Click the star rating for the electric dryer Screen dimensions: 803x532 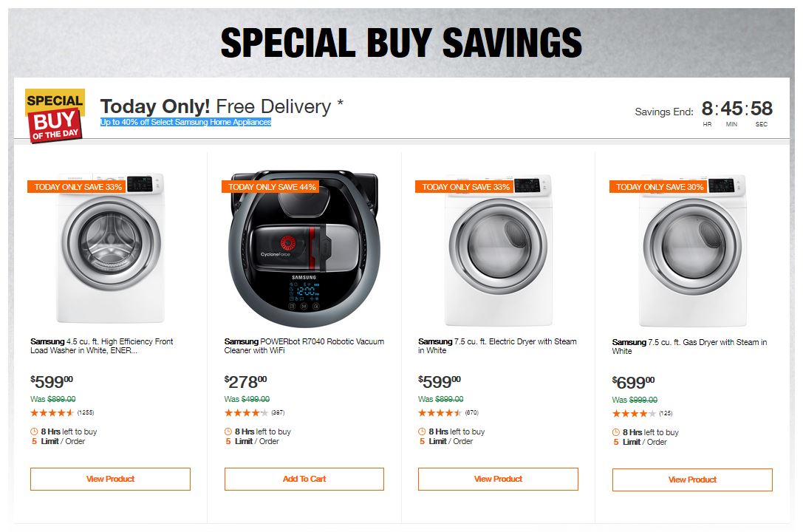(440, 412)
